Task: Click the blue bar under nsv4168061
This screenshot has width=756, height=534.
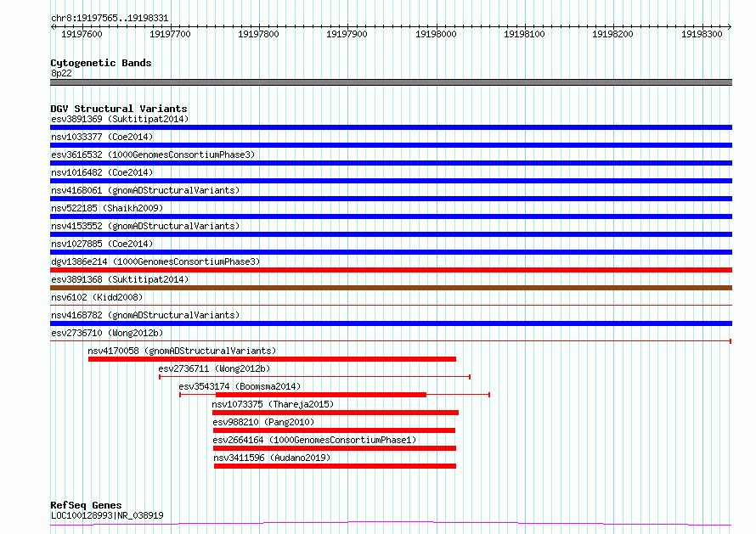Action: coord(391,199)
